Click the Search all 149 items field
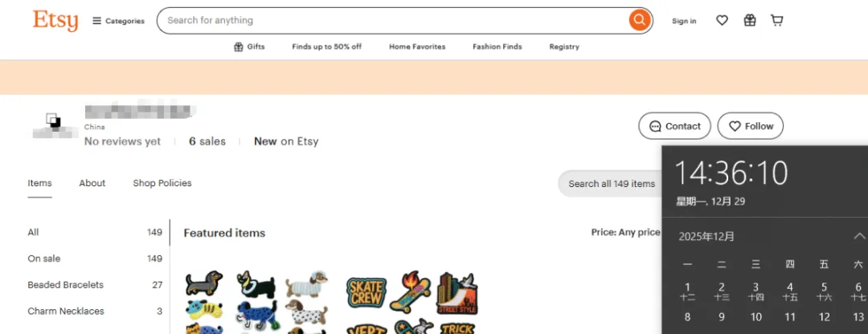The height and width of the screenshot is (334, 868). [x=610, y=184]
